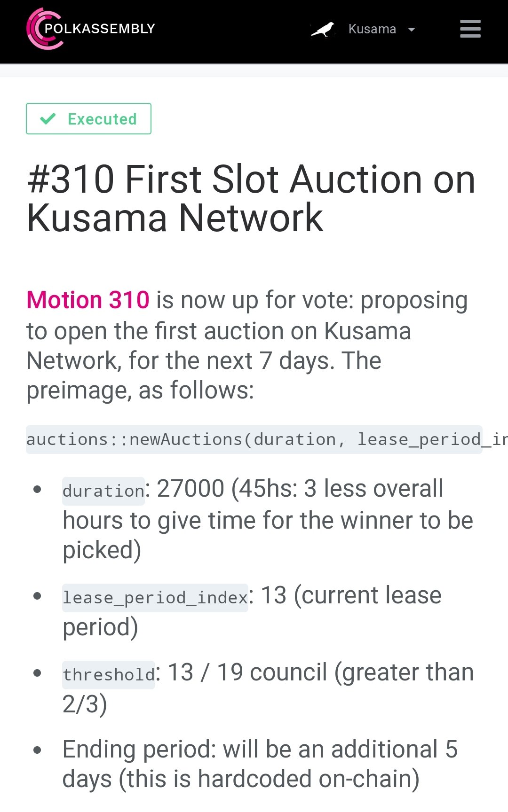Click the Executed status badge
The height and width of the screenshot is (812, 508).
click(x=88, y=118)
